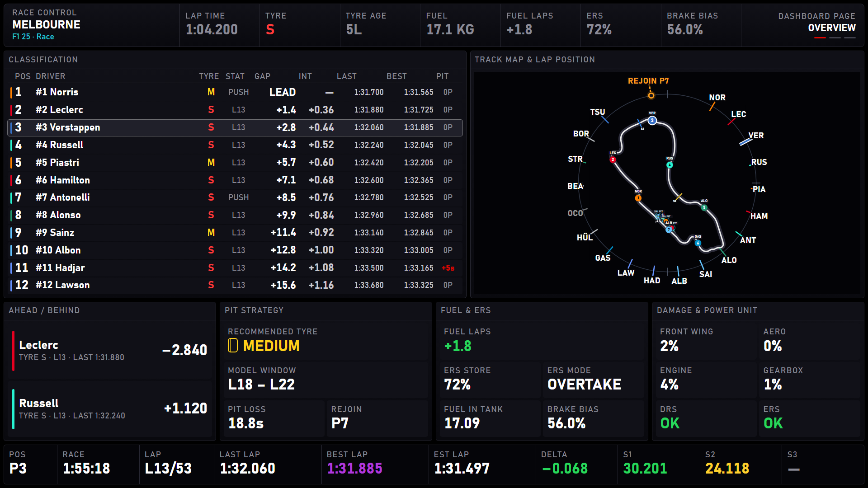
Task: Open the Russell car-behind card
Action: tap(110, 408)
